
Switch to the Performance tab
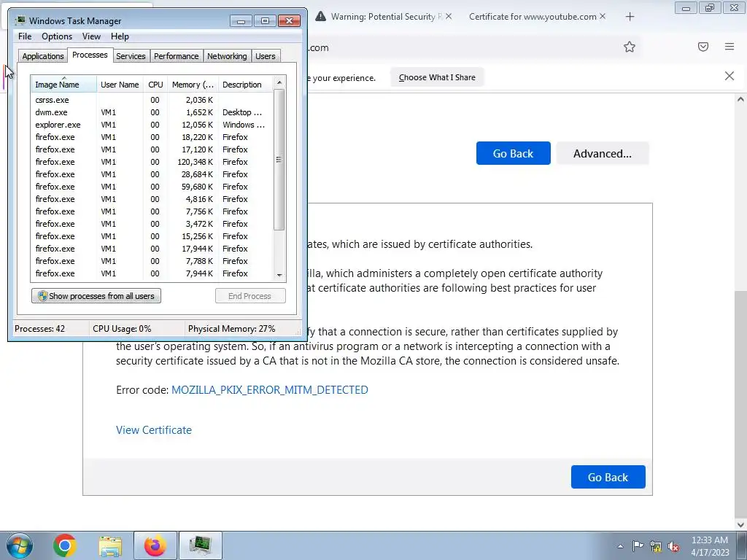176,56
